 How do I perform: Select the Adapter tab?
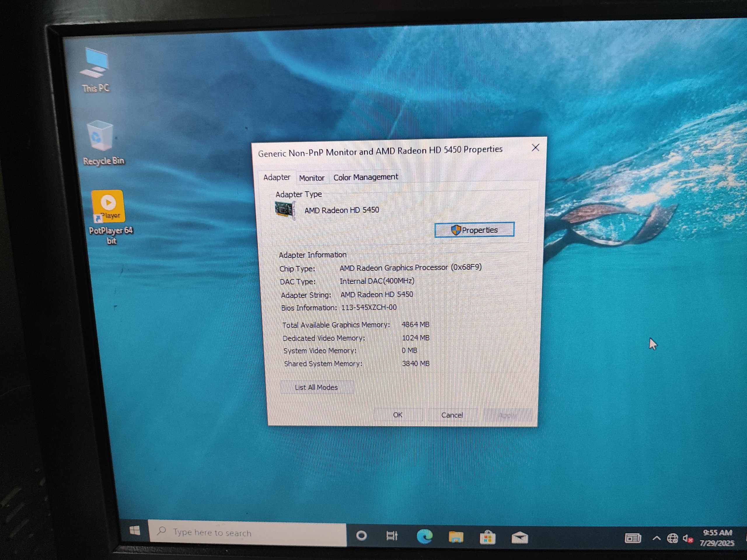point(277,177)
